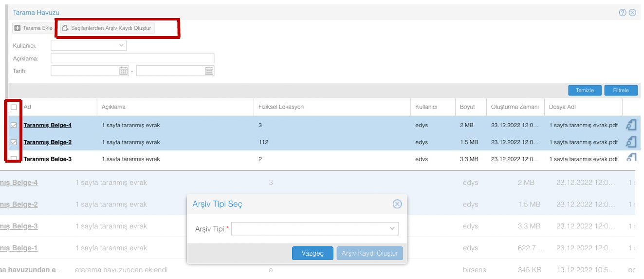Sort by the Fiziksel Lokasyon column header
The image size is (644, 279).
[x=281, y=107]
